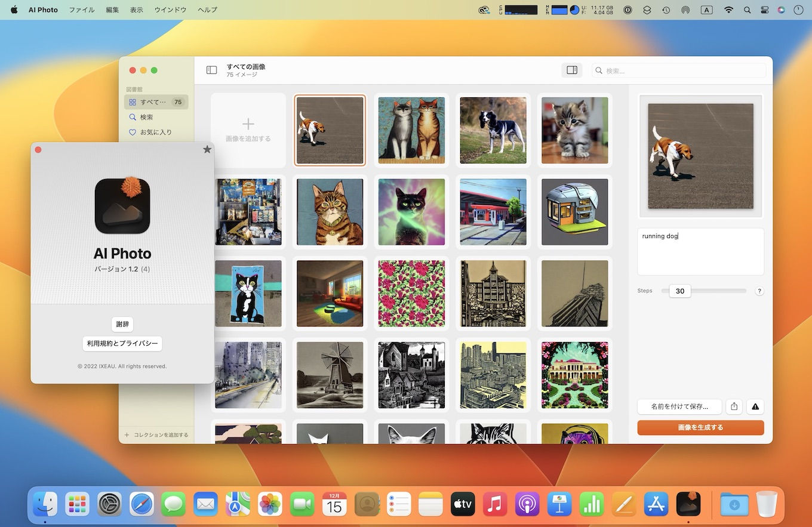The height and width of the screenshot is (527, 812).
Task: Select the running beagle dog thumbnail
Action: (x=330, y=130)
